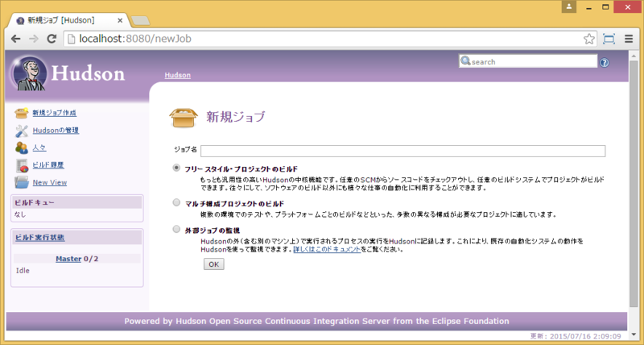Minimize the browser window
Image resolution: width=644 pixels, height=345 pixels.
(589, 7)
